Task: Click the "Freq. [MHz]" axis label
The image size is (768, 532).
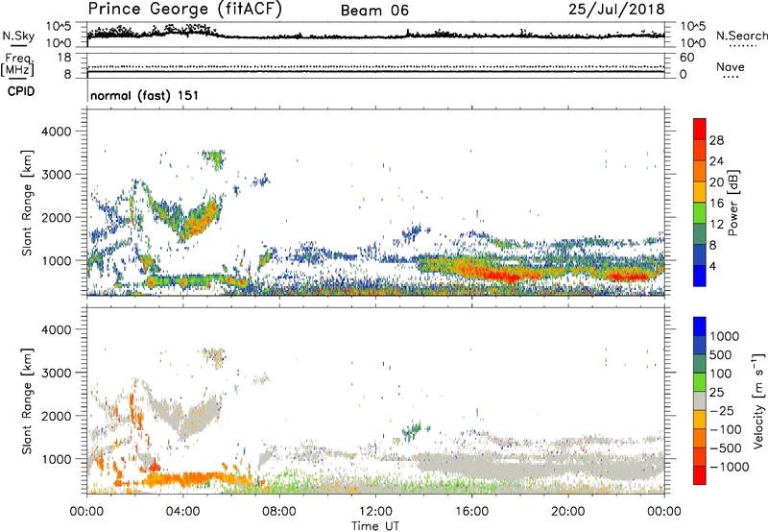Action: [x=18, y=64]
